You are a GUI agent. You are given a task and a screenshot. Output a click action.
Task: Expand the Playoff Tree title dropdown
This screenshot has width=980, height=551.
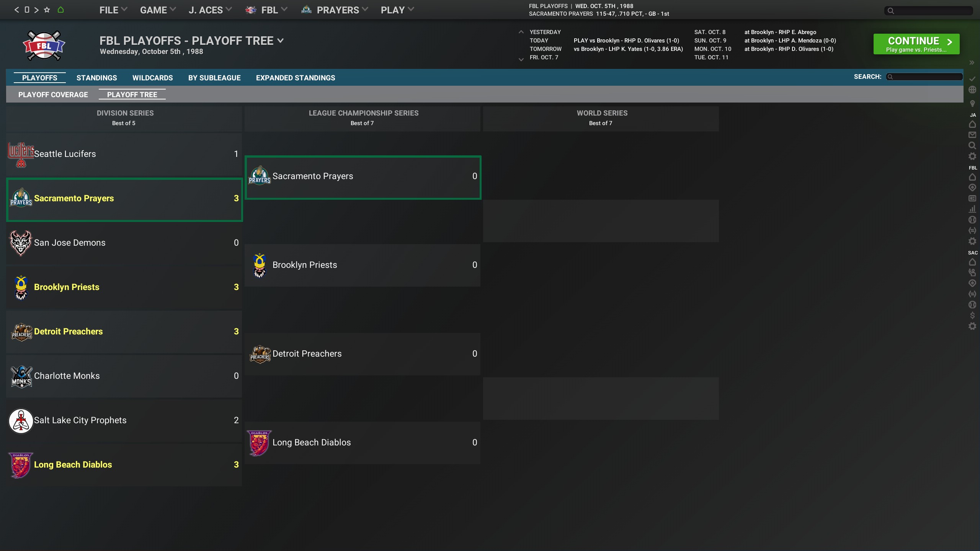[x=281, y=41]
